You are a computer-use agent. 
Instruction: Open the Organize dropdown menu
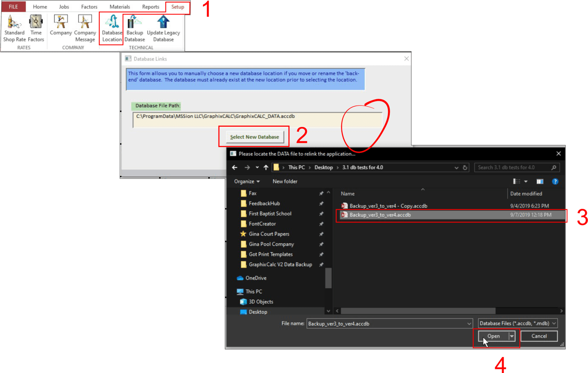coord(247,181)
